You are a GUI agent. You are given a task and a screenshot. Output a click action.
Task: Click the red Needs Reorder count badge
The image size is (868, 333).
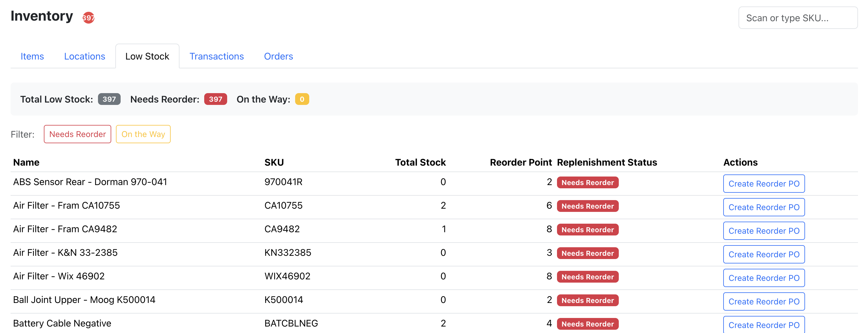215,99
